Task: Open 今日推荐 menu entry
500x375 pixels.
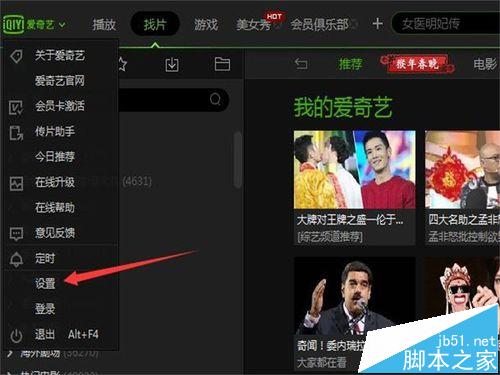Action: tap(55, 157)
